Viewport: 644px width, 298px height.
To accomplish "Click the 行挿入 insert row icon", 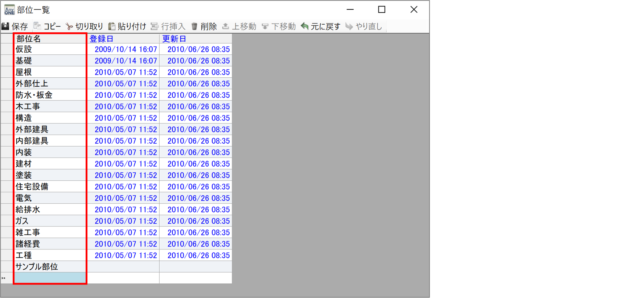I will 155,26.
